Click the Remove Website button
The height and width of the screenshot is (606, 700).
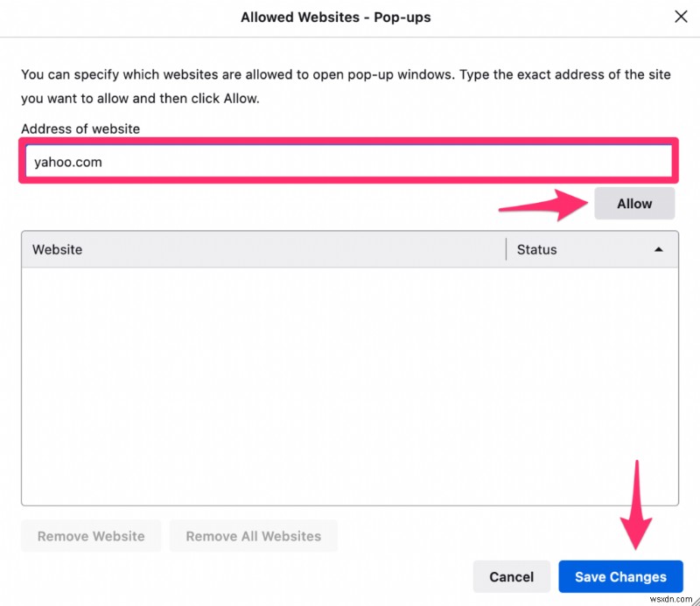tap(90, 536)
